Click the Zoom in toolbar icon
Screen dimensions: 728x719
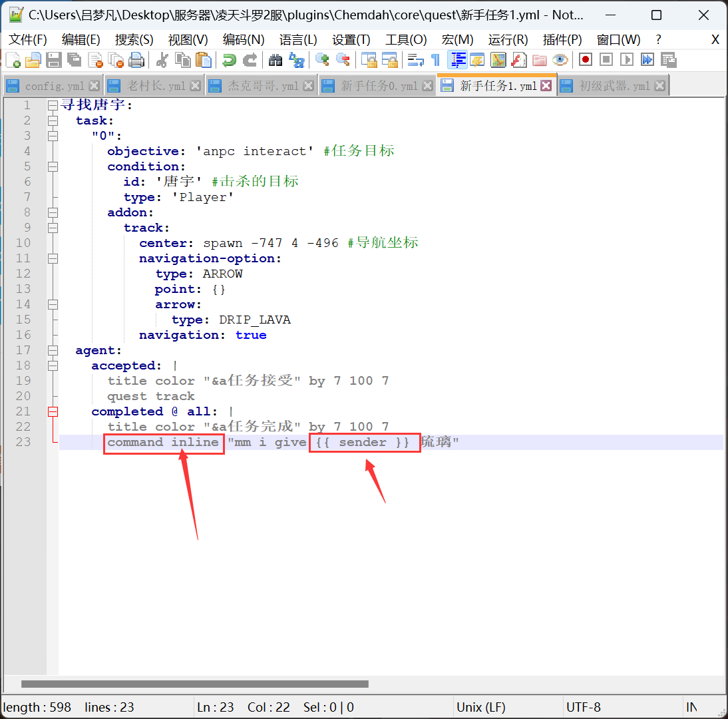[x=322, y=60]
